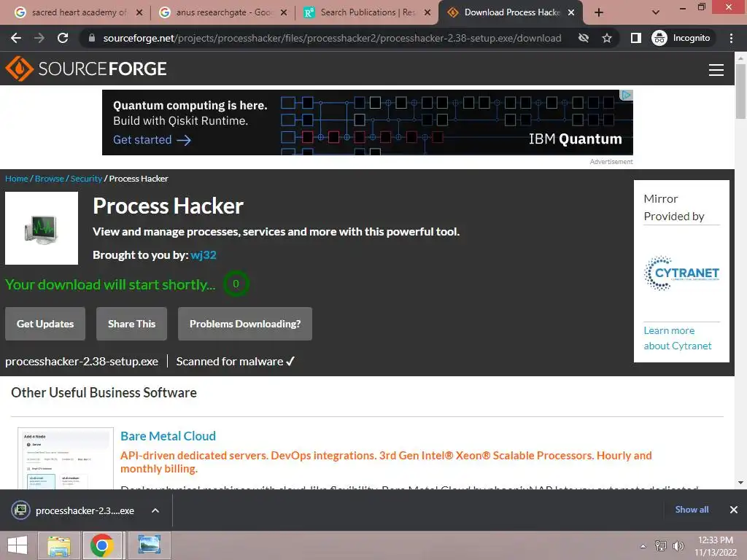Open the tab search dropdown chevron

656,12
